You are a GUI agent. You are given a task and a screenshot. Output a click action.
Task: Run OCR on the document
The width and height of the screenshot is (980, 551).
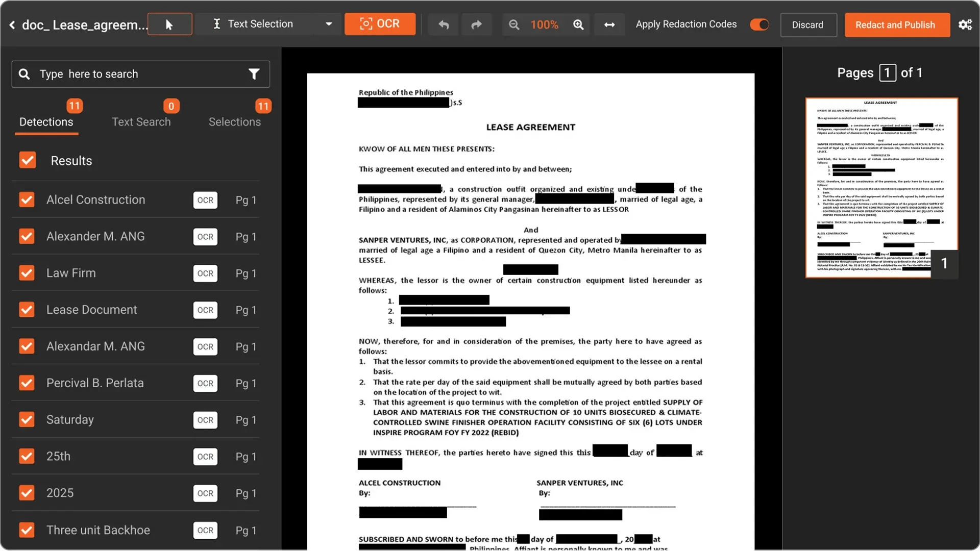point(380,24)
